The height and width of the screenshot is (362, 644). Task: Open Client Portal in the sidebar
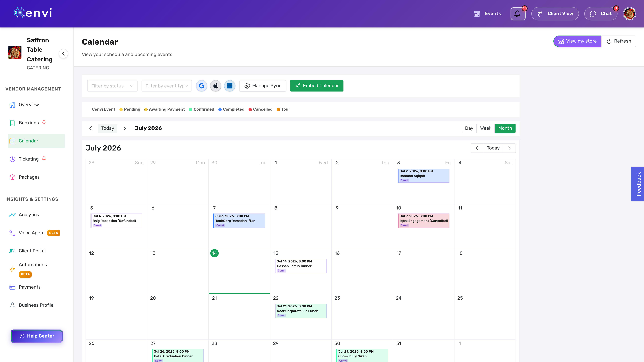pyautogui.click(x=37, y=251)
